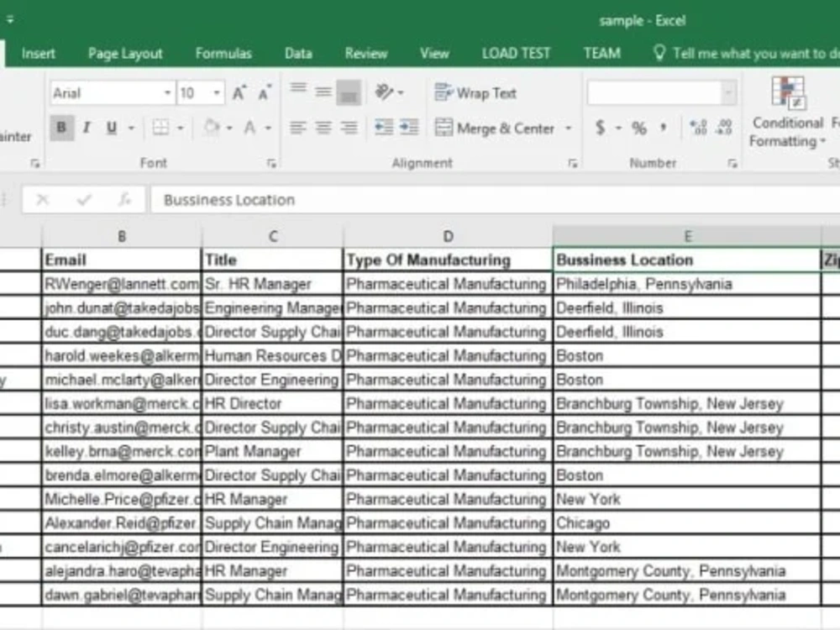Viewport: 840px width, 630px height.
Task: Click Increase Indent icon
Action: pyautogui.click(x=409, y=128)
